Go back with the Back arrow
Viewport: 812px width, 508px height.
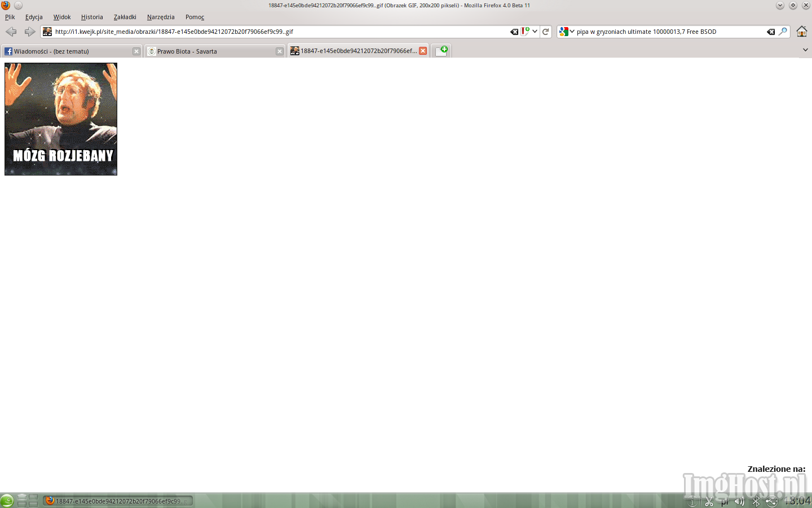[11, 32]
